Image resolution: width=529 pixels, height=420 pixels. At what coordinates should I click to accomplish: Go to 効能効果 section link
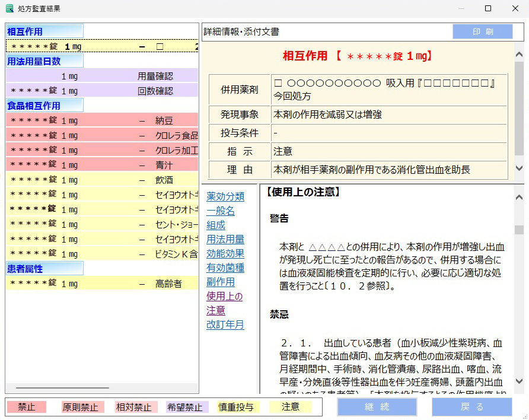(225, 253)
